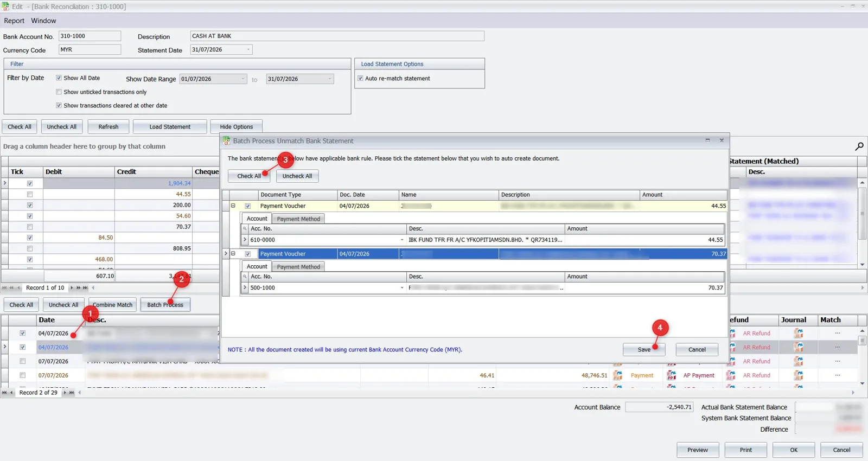Viewport: 868px width, 461px height.
Task: Go to next record in Record 1 of 10 navigator
Action: coord(72,288)
